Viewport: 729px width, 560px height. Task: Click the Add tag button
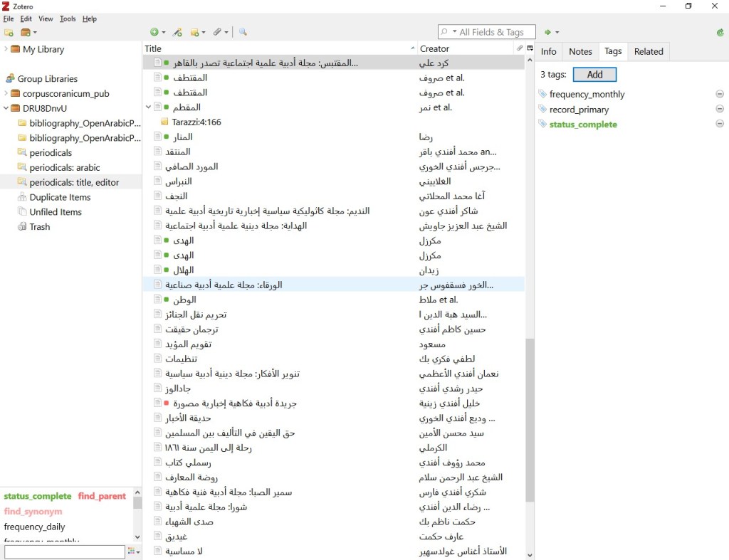594,74
